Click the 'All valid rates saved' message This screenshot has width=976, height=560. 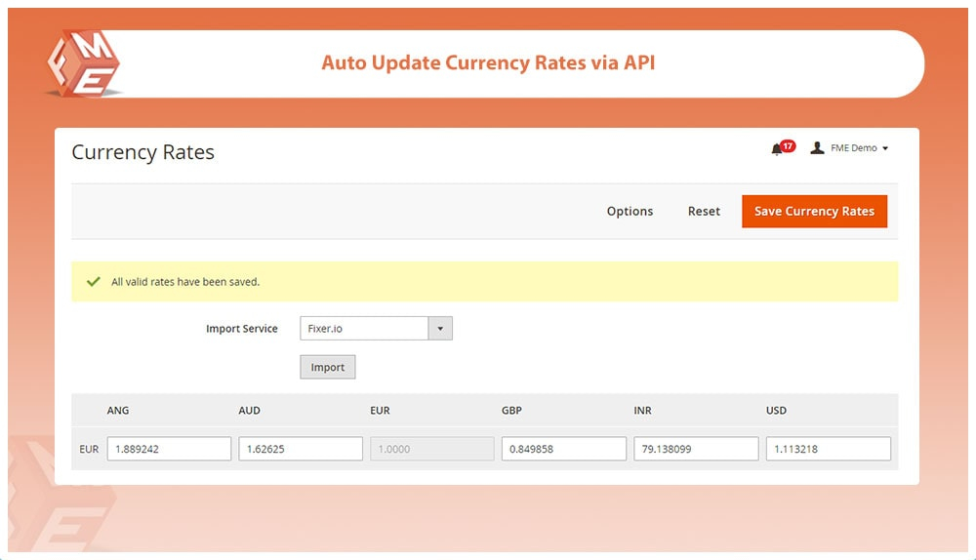(185, 282)
